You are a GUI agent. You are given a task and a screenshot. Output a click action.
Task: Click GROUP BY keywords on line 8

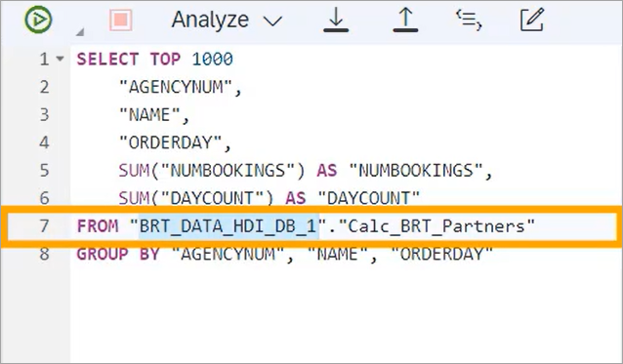(x=118, y=254)
